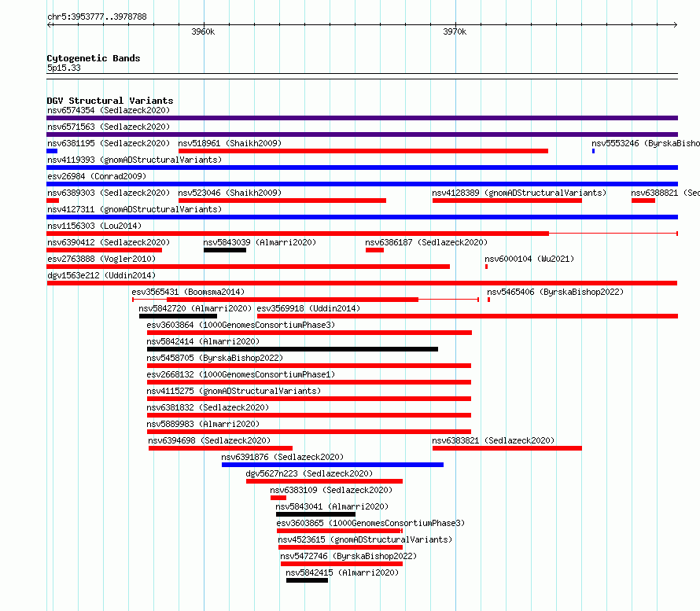Select the nsv6571563 (Sedlazeck2020) variant label
The height and width of the screenshot is (611, 700).
click(109, 127)
